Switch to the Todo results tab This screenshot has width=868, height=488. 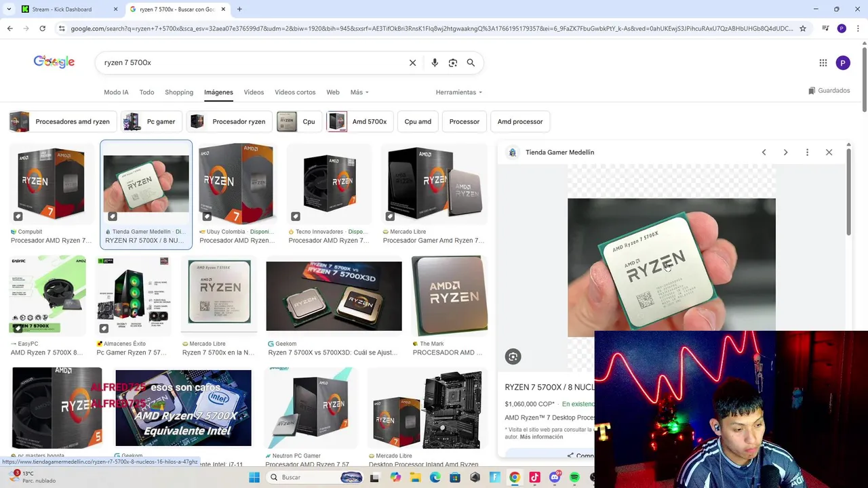[146, 92]
